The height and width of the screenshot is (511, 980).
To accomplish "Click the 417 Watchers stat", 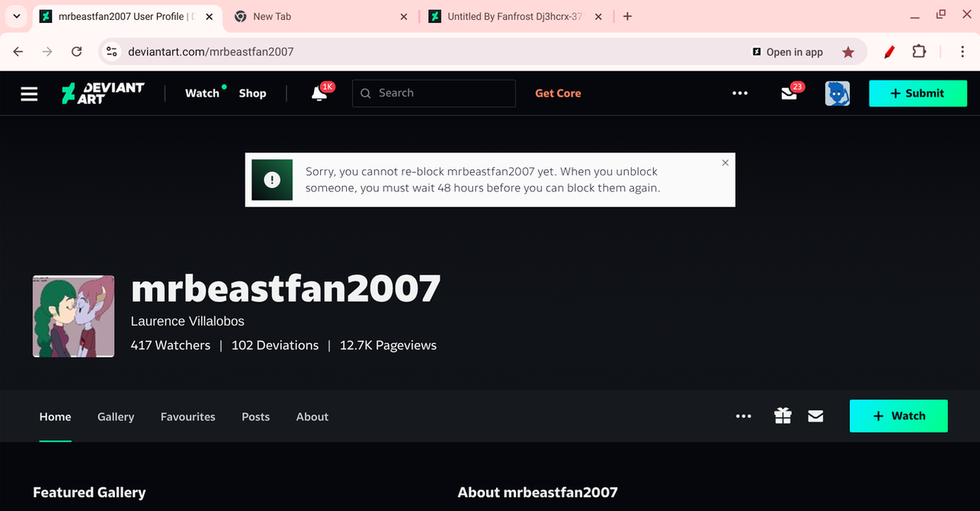I will coord(171,346).
